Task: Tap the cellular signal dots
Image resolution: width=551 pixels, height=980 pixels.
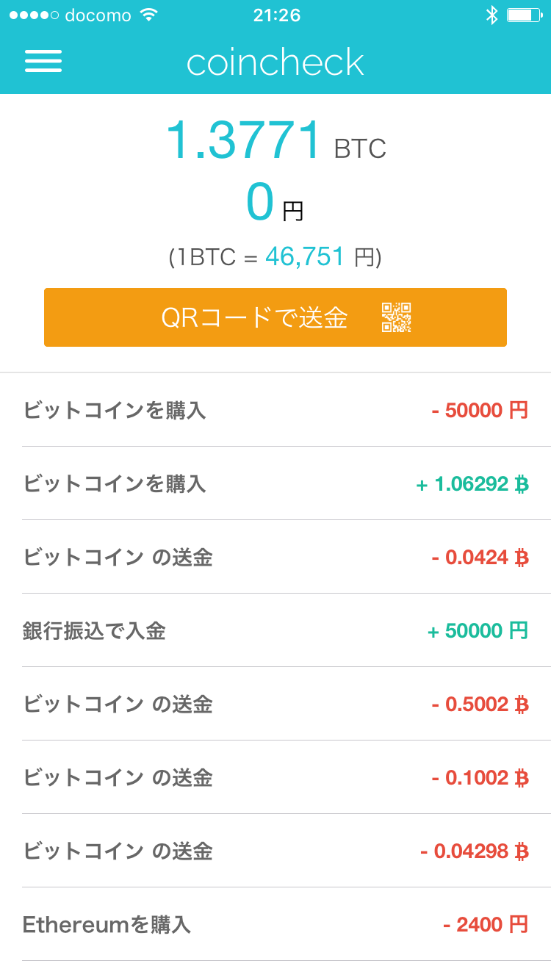Action: [x=34, y=15]
